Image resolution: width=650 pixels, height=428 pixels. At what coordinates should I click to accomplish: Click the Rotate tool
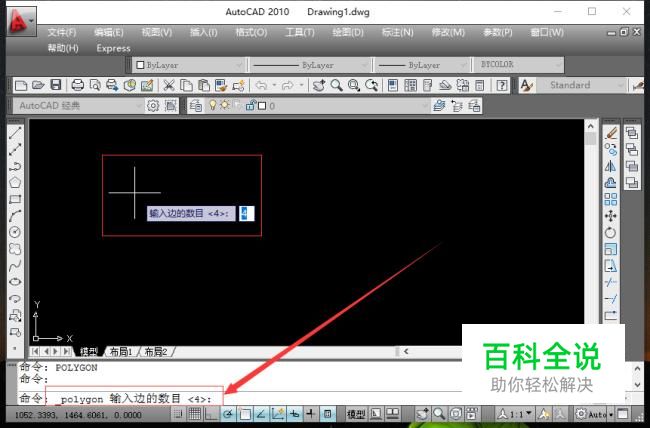[x=611, y=232]
